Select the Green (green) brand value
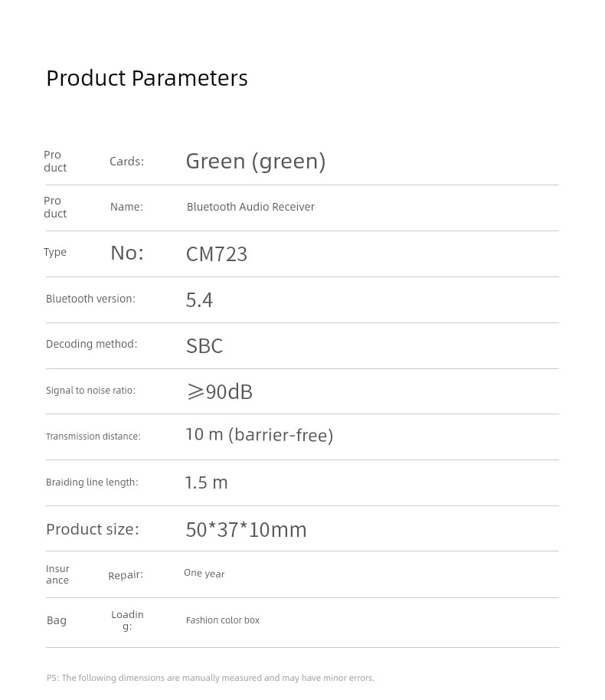The image size is (605, 700). click(x=256, y=161)
